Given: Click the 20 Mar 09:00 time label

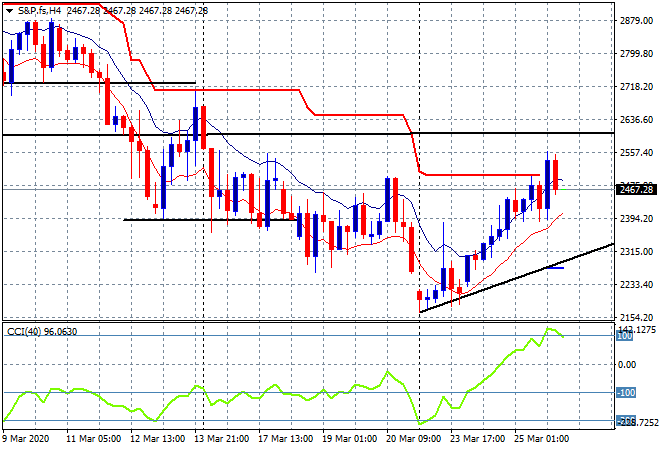Looking at the screenshot, I should click(x=413, y=439).
